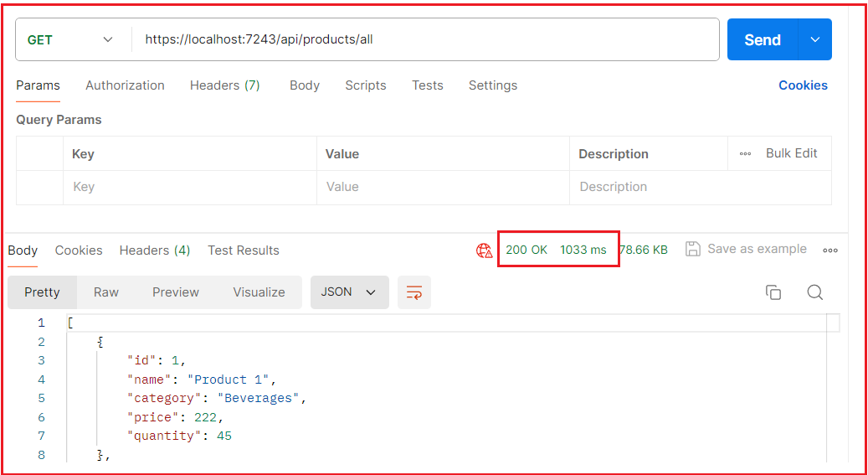The image size is (868, 475).
Task: Open the Cookies link on the right
Action: tap(803, 85)
